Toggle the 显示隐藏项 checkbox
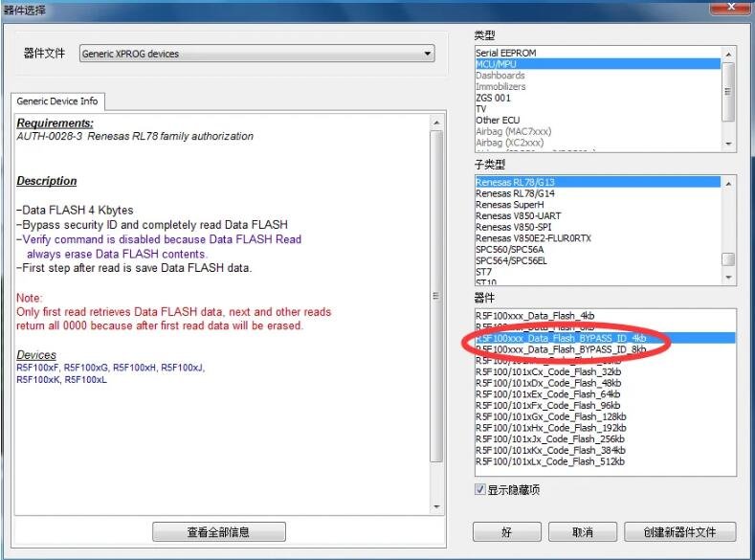Image resolution: width=755 pixels, height=560 pixels. pyautogui.click(x=480, y=490)
